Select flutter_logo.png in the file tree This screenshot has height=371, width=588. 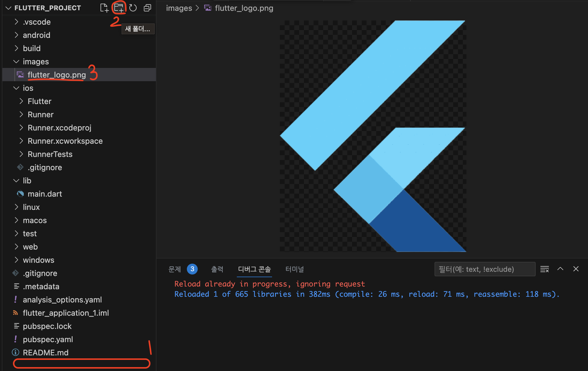[x=57, y=75]
